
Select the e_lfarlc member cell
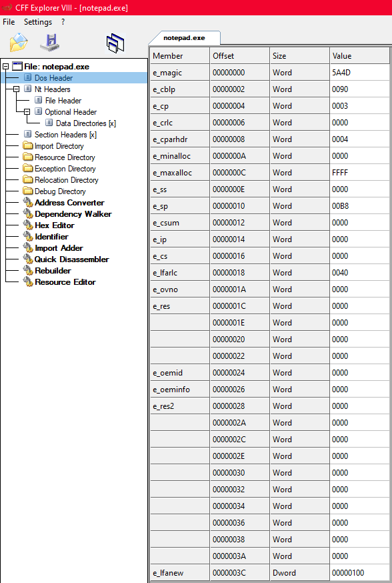tap(180, 273)
